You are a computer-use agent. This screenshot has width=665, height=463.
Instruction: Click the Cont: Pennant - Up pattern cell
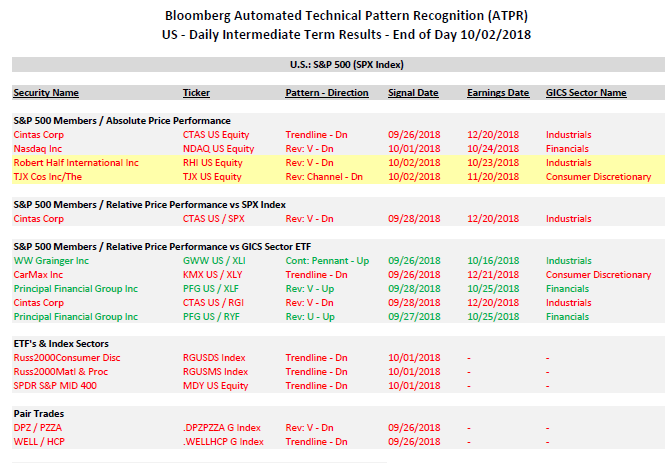coord(327,261)
